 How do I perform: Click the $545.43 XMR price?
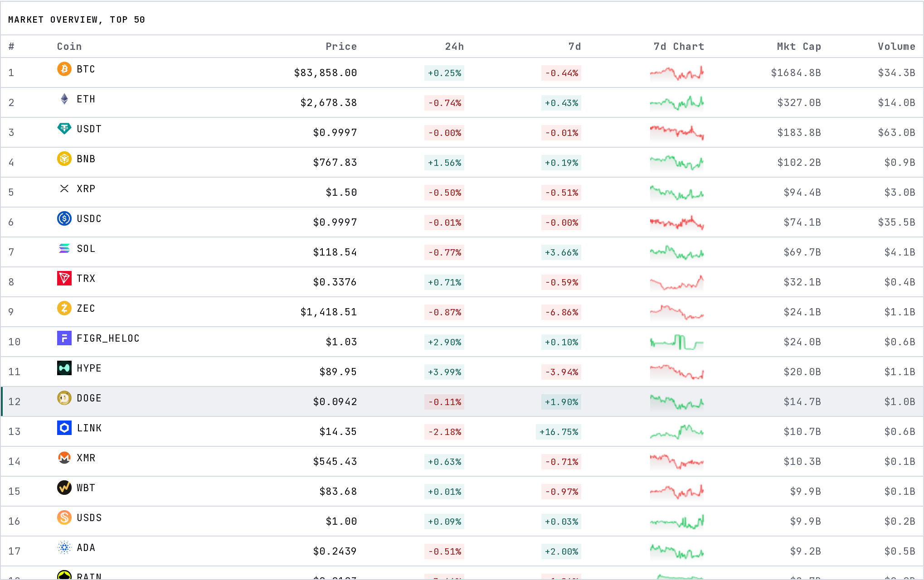(335, 462)
